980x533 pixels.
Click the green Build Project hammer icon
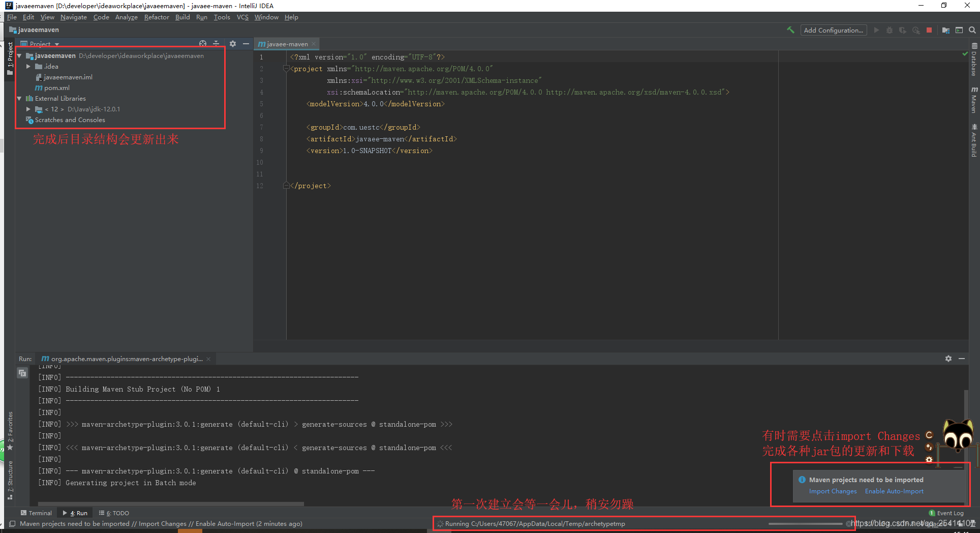(790, 30)
